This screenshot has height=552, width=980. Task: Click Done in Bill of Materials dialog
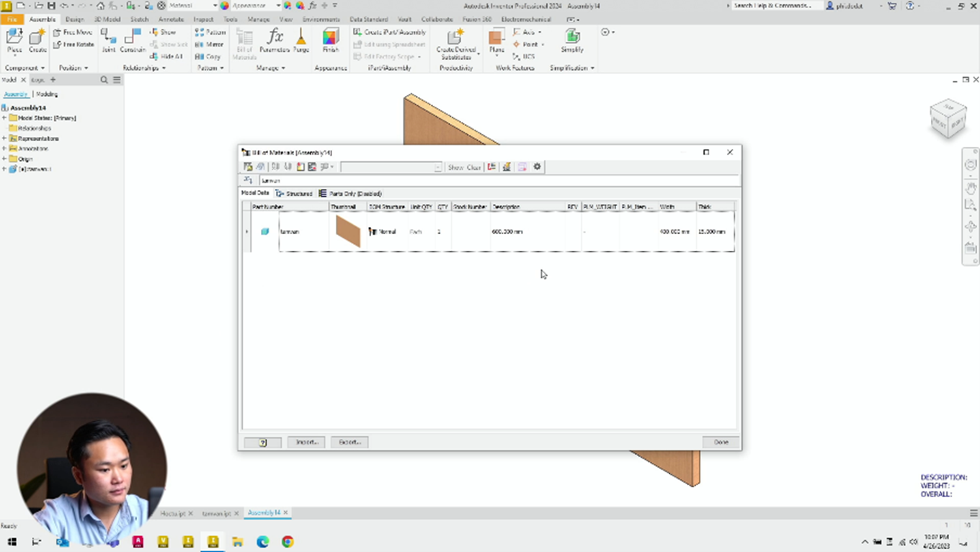pyautogui.click(x=721, y=442)
